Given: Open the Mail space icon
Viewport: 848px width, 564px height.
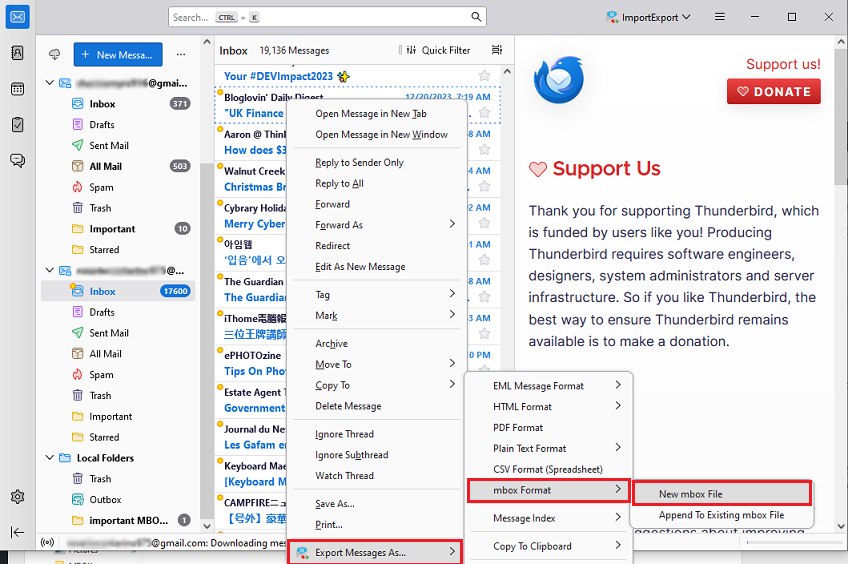Looking at the screenshot, I should (x=17, y=17).
